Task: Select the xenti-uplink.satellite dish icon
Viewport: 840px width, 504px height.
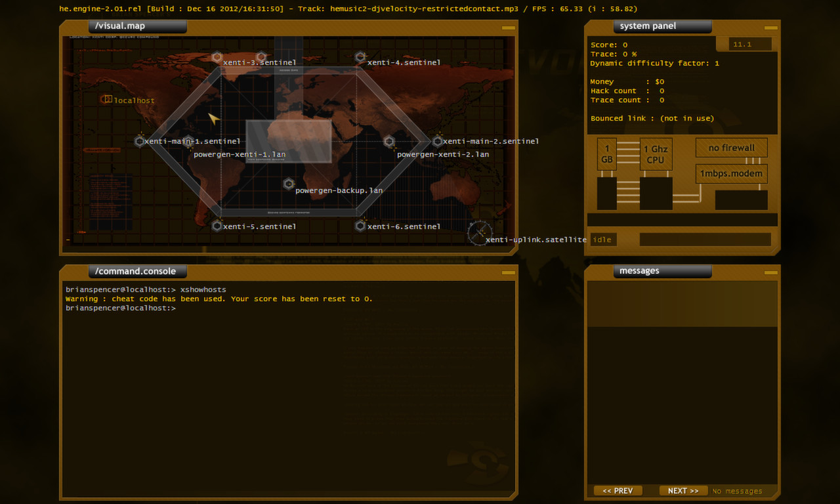Action: coord(480,234)
